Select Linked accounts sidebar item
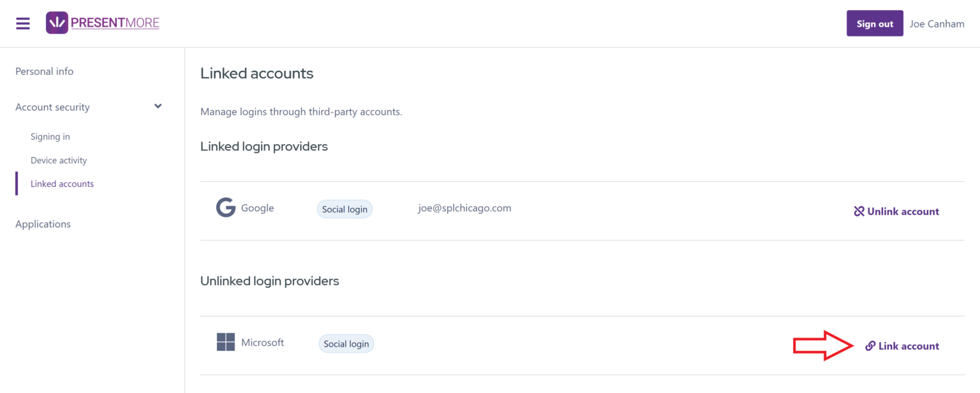The image size is (980, 393). [62, 184]
